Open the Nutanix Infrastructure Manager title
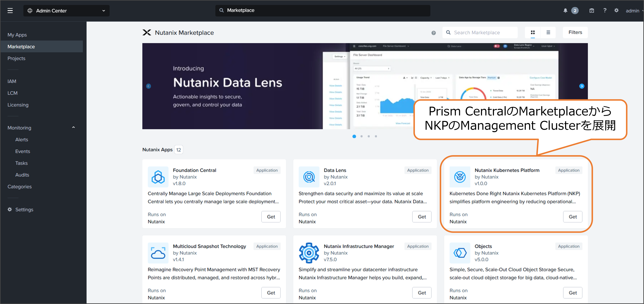 point(359,246)
